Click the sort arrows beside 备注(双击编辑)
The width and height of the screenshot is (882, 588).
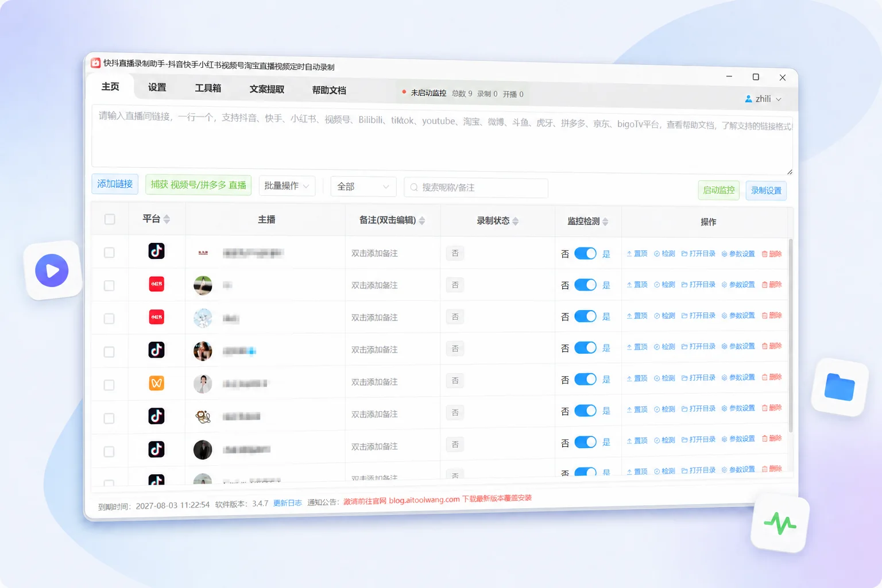422,220
